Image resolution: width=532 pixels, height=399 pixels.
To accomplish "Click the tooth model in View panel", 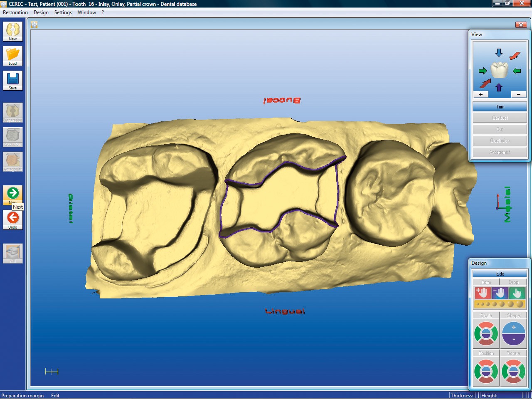I will pyautogui.click(x=499, y=70).
